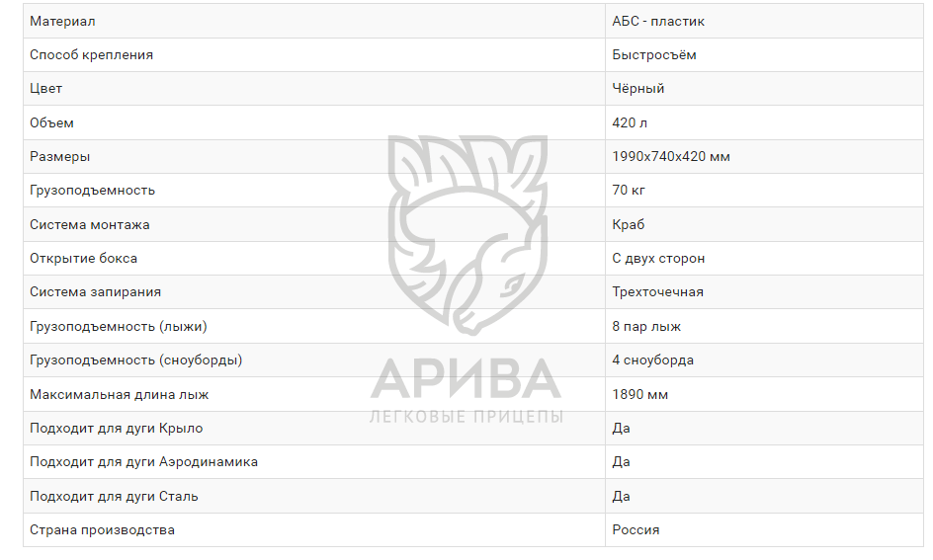Viewport: 933px width, 560px height.
Task: Click the 'Система монтажа' label
Action: (90, 224)
